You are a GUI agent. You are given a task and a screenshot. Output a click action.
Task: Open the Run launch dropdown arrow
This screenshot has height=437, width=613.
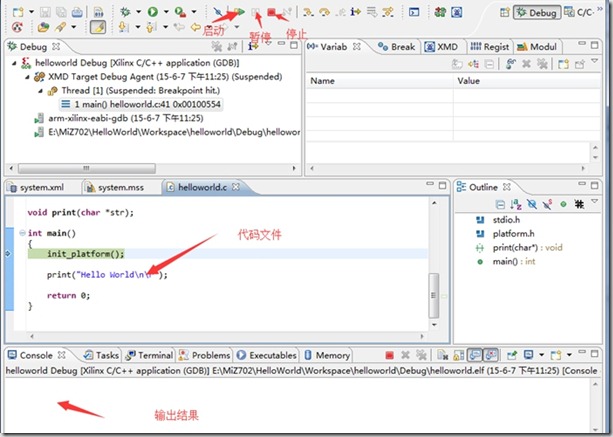166,12
